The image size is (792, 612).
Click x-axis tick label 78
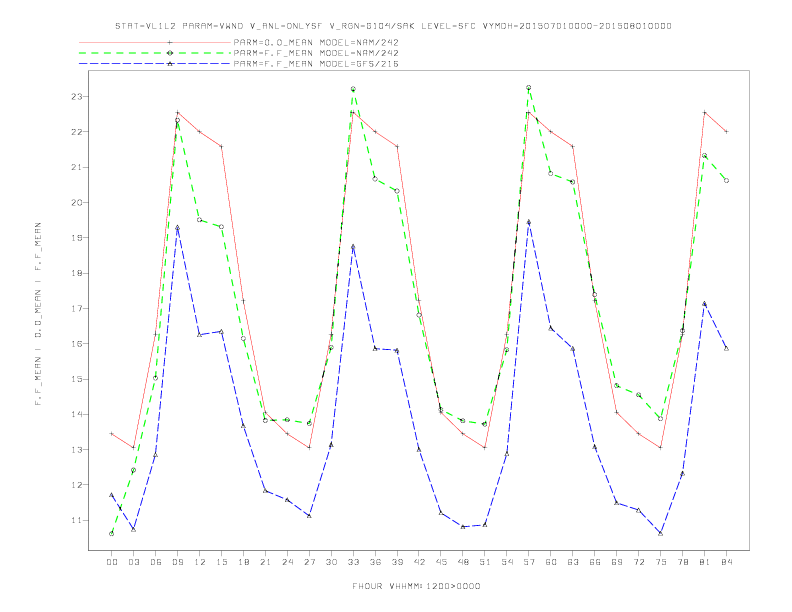[x=683, y=562]
